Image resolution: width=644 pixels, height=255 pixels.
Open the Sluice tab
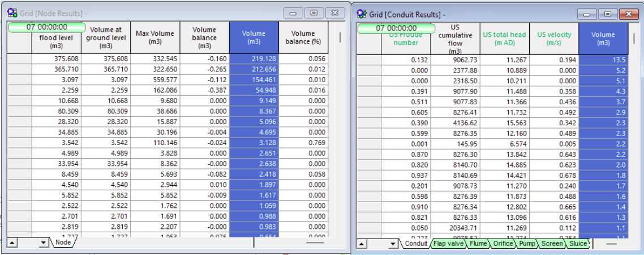[x=577, y=244]
